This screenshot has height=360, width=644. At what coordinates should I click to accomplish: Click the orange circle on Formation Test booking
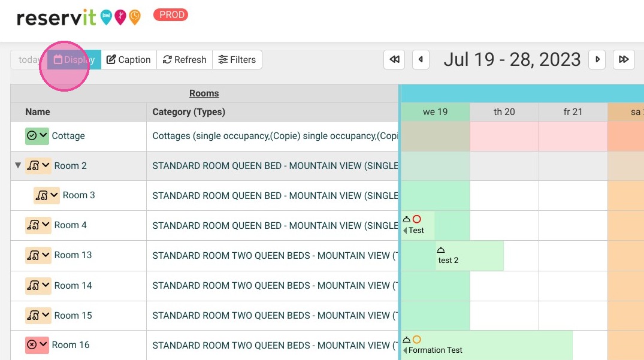pyautogui.click(x=417, y=340)
